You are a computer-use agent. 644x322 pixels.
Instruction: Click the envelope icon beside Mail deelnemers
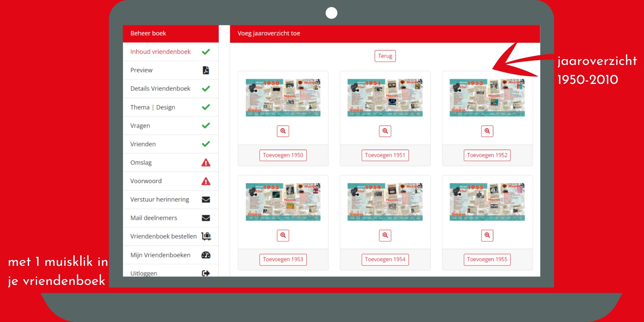tap(206, 218)
